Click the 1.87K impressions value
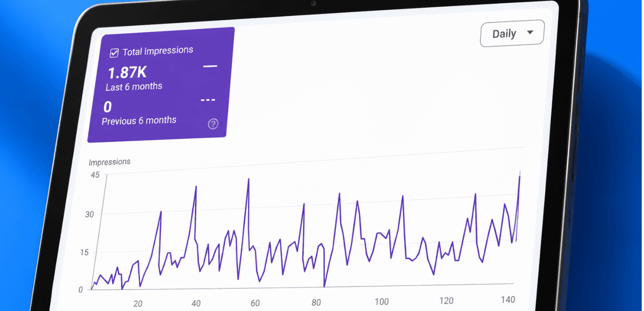 127,73
